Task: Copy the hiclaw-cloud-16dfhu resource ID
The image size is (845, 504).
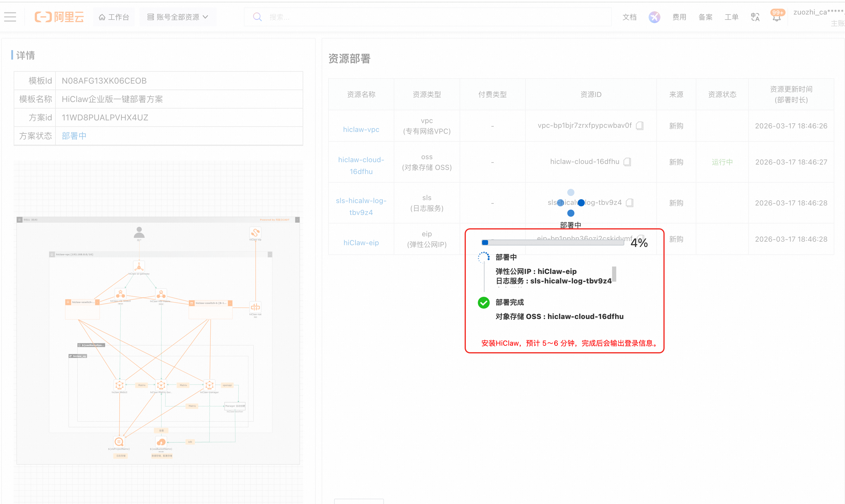Action: pyautogui.click(x=627, y=162)
